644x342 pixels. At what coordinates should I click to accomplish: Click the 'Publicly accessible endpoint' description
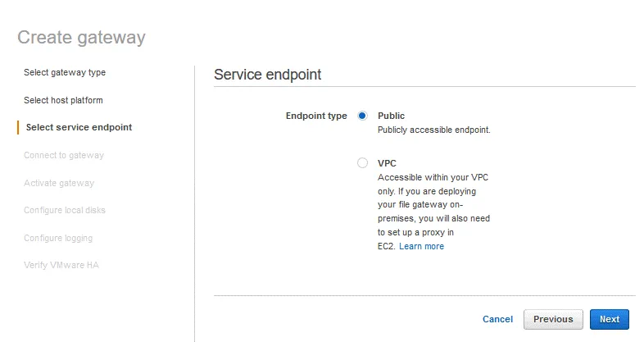(433, 130)
